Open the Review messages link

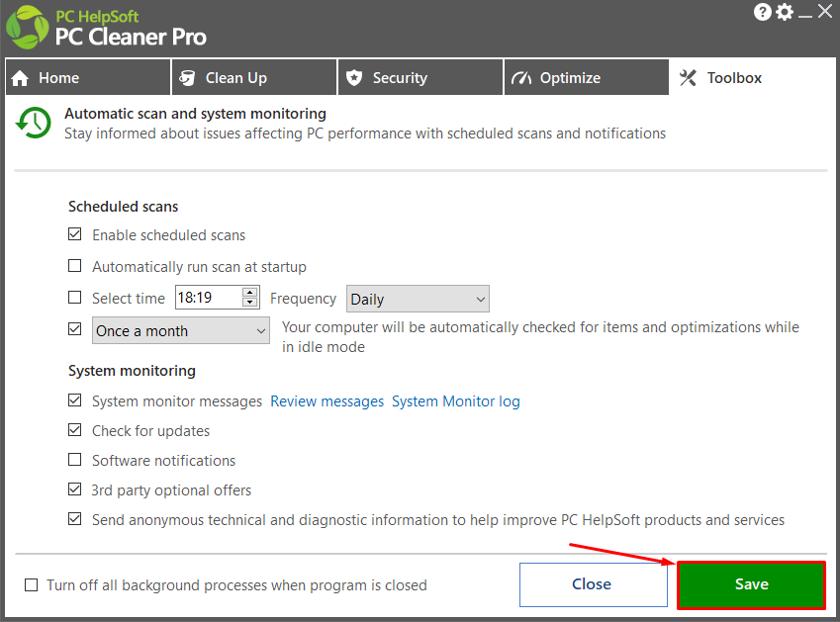pyautogui.click(x=327, y=401)
